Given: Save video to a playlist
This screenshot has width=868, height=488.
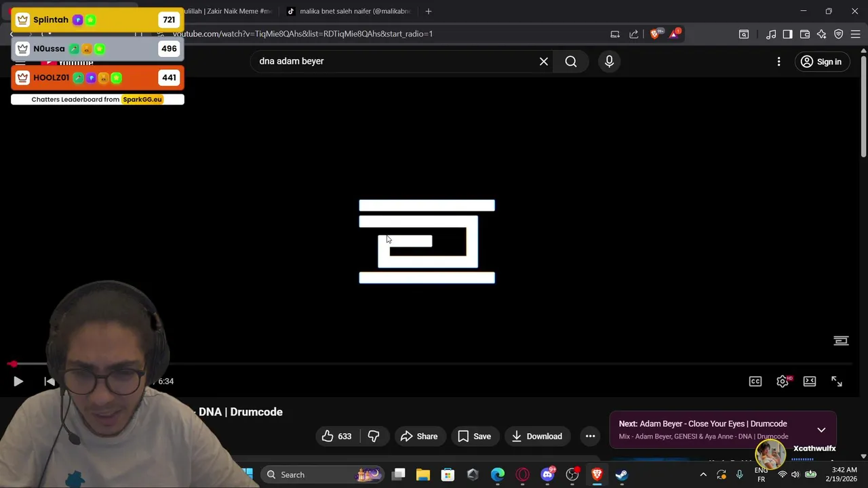Looking at the screenshot, I should pos(475,436).
